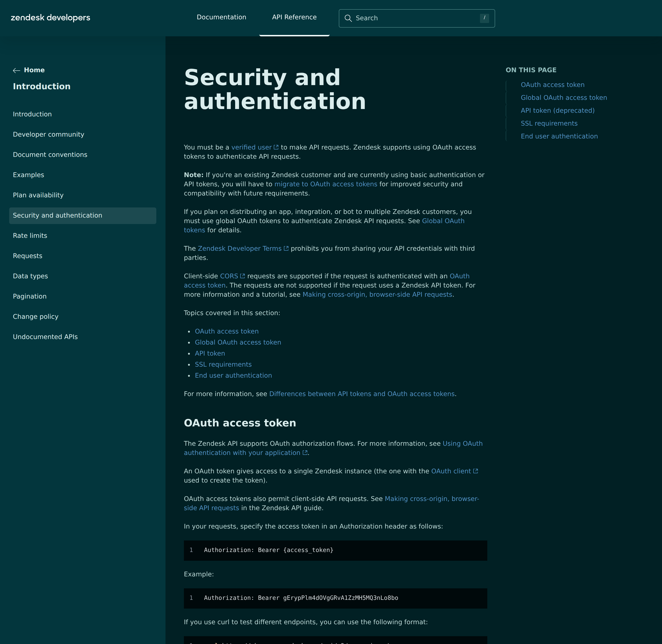Click the external link icon after verified user
This screenshot has height=644, width=662.
pos(276,147)
